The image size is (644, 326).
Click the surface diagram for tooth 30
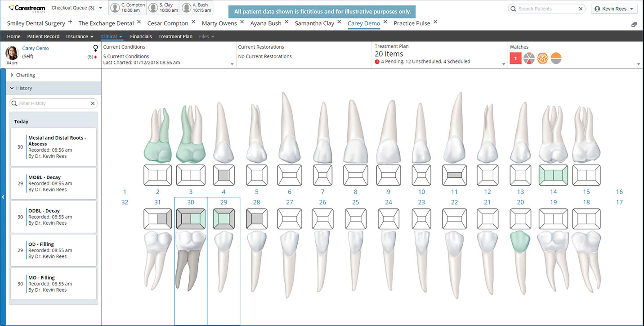(191, 219)
